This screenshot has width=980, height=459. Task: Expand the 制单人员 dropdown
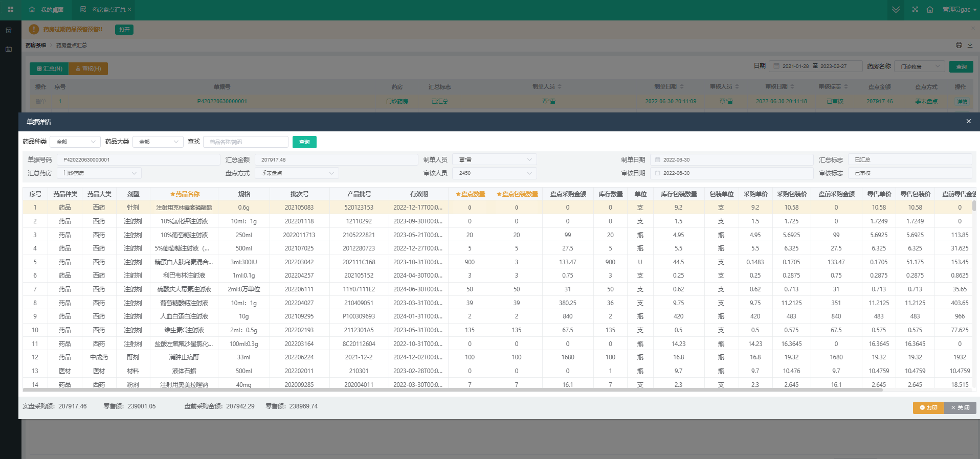click(495, 160)
